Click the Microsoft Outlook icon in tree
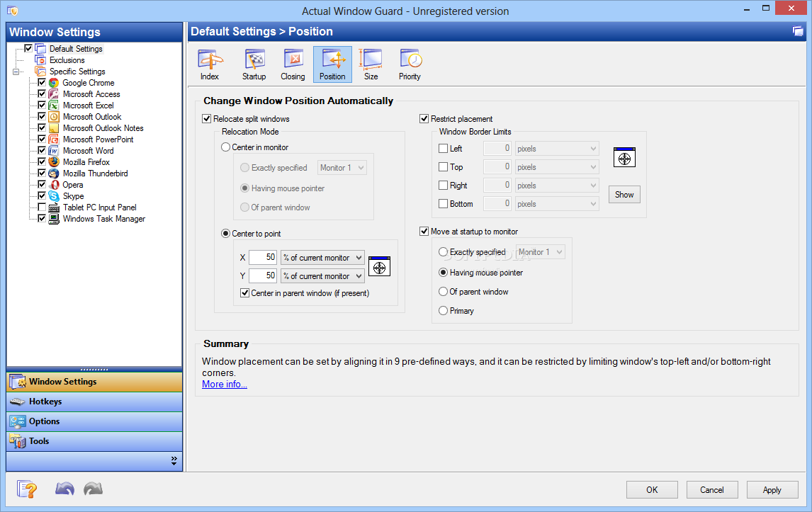Screen dimensions: 812x512 pos(54,117)
